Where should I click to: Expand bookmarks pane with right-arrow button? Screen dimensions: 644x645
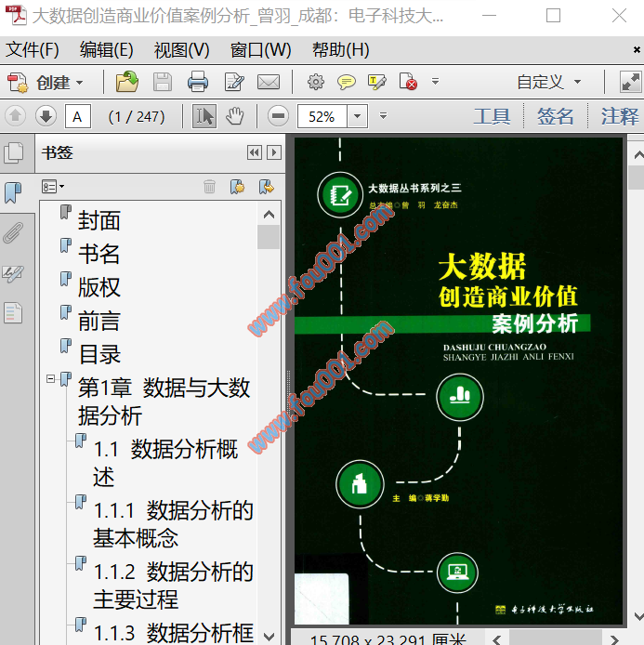pos(274,153)
